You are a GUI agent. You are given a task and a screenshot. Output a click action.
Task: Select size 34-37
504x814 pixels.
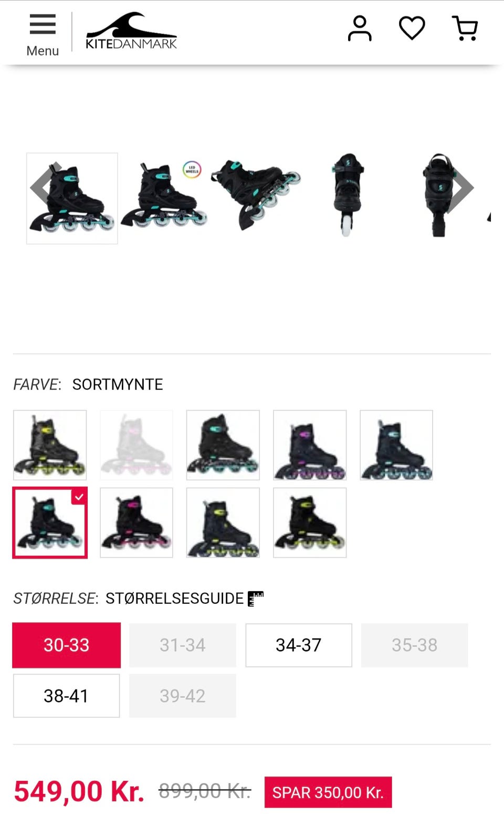click(x=299, y=645)
